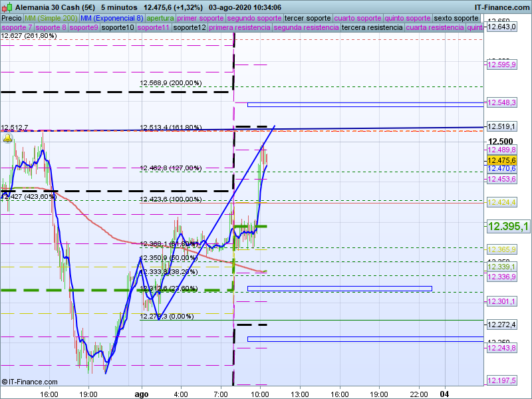Select the primera resistencia tab
This screenshot has width=532, height=399.
239,28
